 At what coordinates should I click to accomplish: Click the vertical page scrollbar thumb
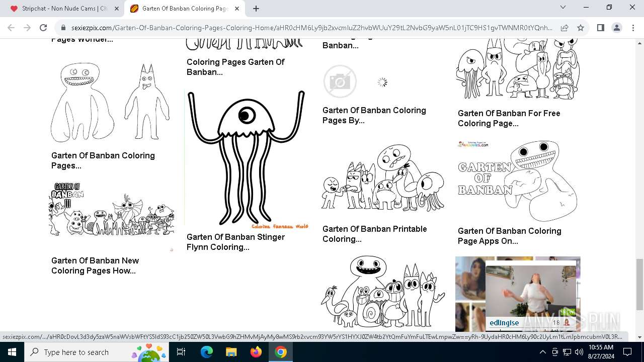639,284
